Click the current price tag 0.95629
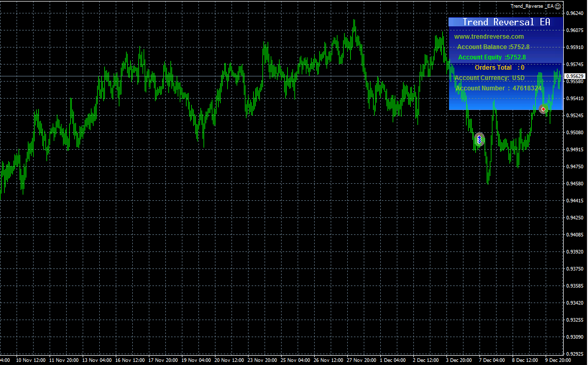 click(575, 76)
